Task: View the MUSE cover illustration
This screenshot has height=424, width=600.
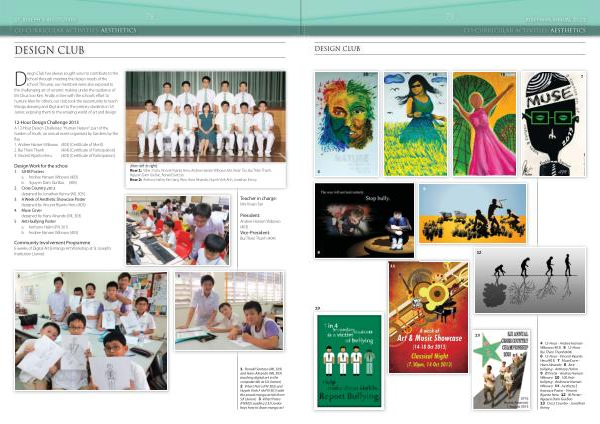Action: tap(554, 124)
